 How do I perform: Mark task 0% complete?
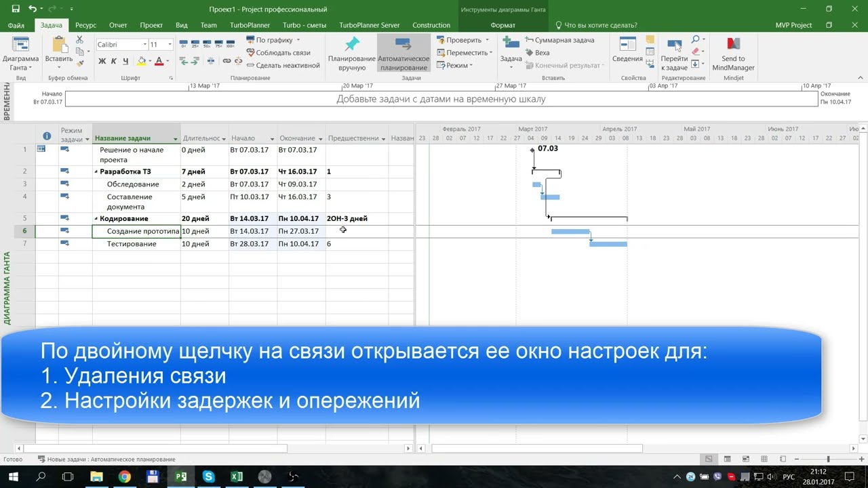click(184, 44)
